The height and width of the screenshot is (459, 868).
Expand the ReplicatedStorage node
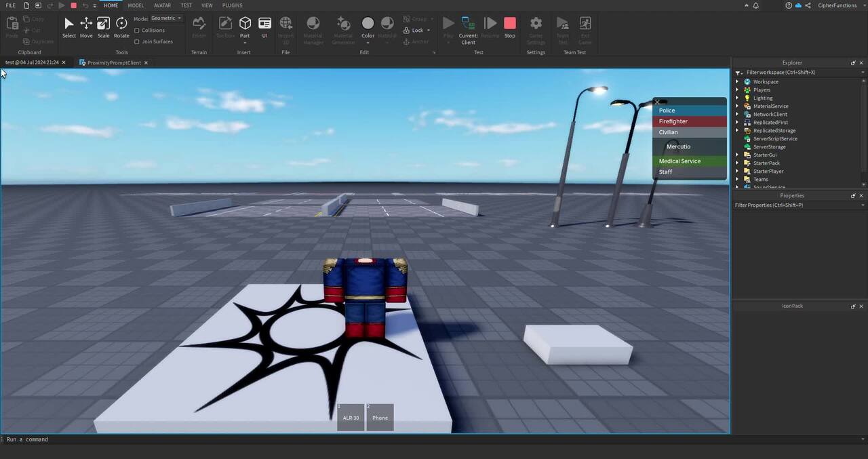[737, 131]
